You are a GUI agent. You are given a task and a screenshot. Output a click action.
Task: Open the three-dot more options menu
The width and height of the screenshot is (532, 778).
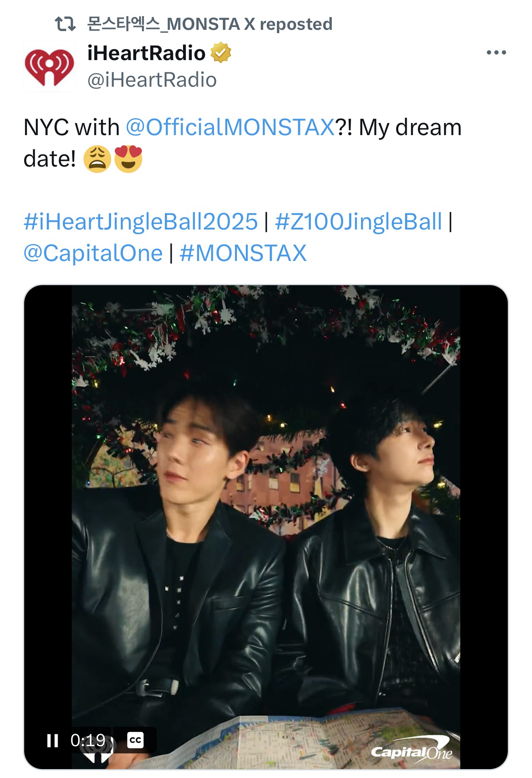click(x=496, y=52)
